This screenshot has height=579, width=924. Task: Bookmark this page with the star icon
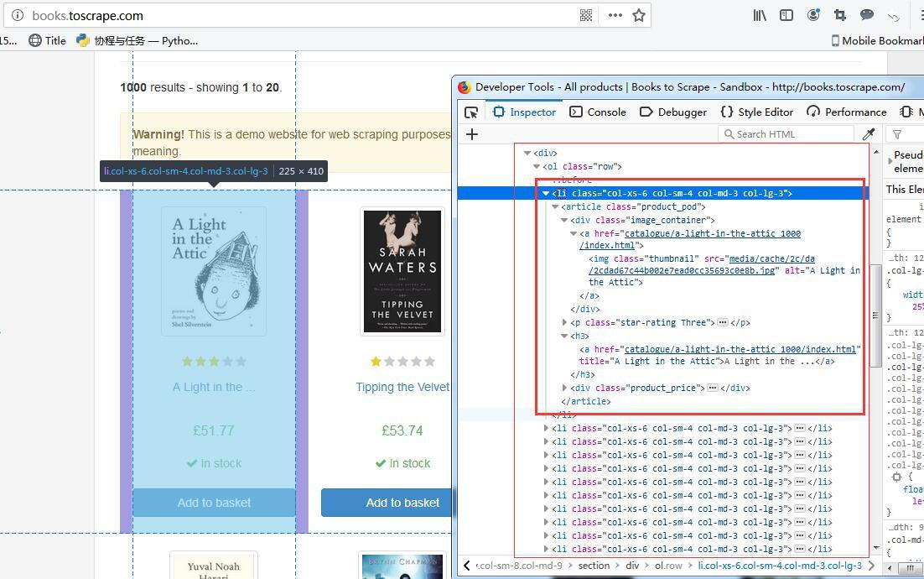coord(639,15)
